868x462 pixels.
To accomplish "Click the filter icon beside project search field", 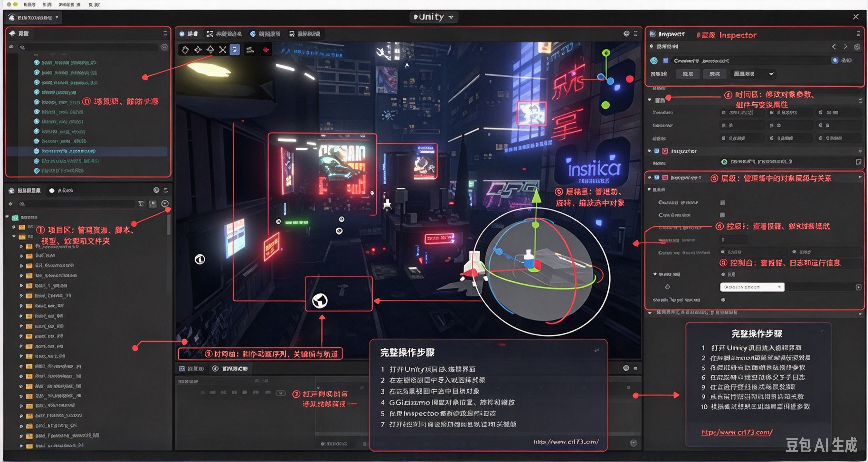I will point(141,204).
